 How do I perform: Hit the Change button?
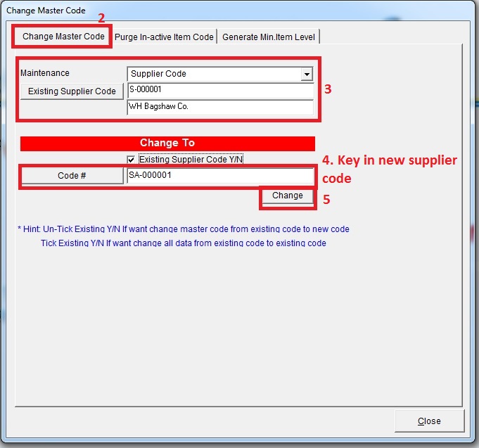(287, 196)
